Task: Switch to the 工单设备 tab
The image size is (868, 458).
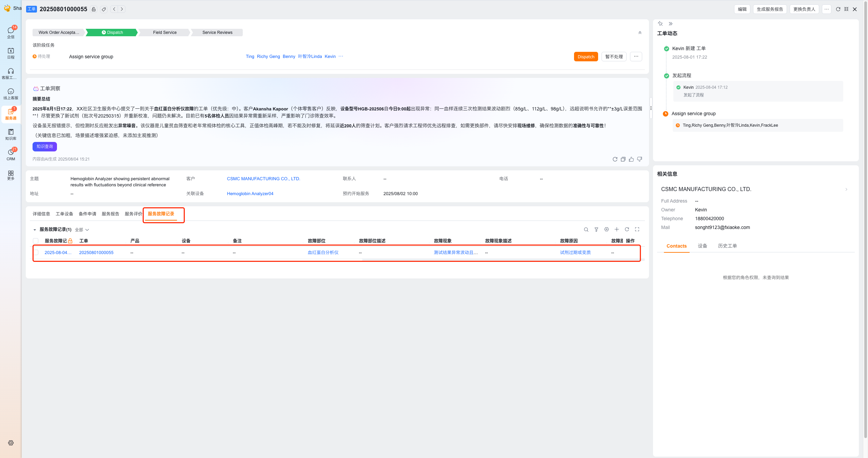Action: (64, 214)
